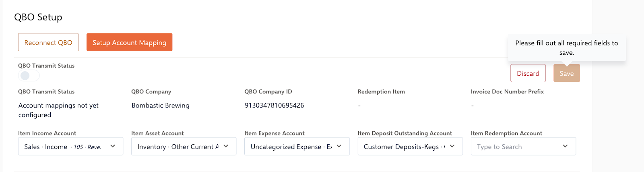Click the QBO Setup heading
The image size is (644, 172).
pos(38,17)
